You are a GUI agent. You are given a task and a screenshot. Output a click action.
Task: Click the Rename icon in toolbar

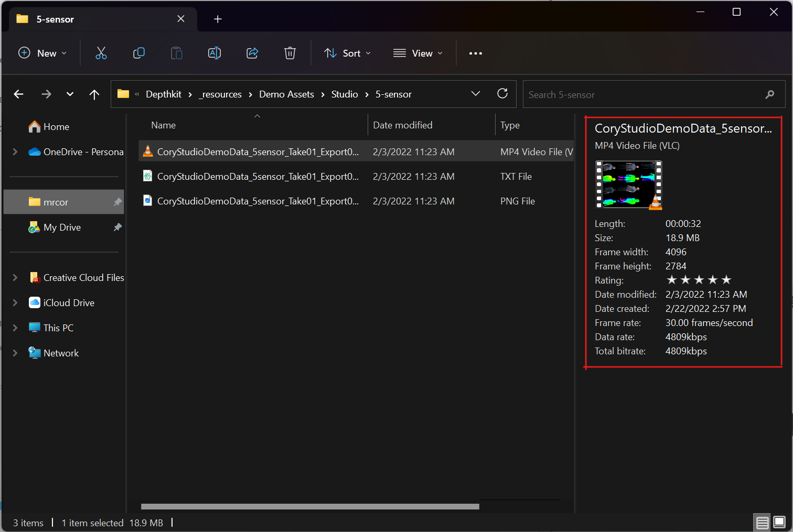(215, 53)
